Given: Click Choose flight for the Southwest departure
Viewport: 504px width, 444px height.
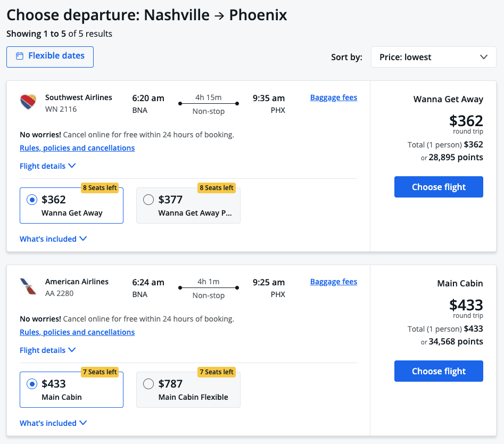Looking at the screenshot, I should click(439, 187).
